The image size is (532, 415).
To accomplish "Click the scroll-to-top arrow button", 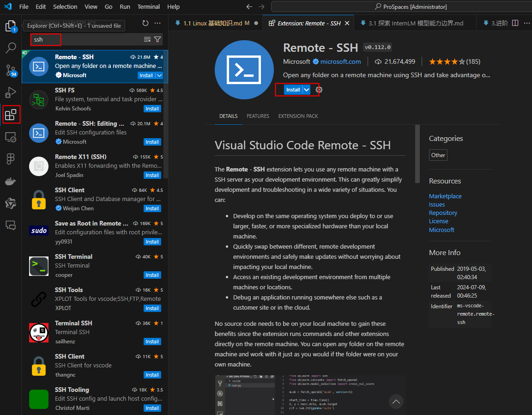I will click(396, 402).
